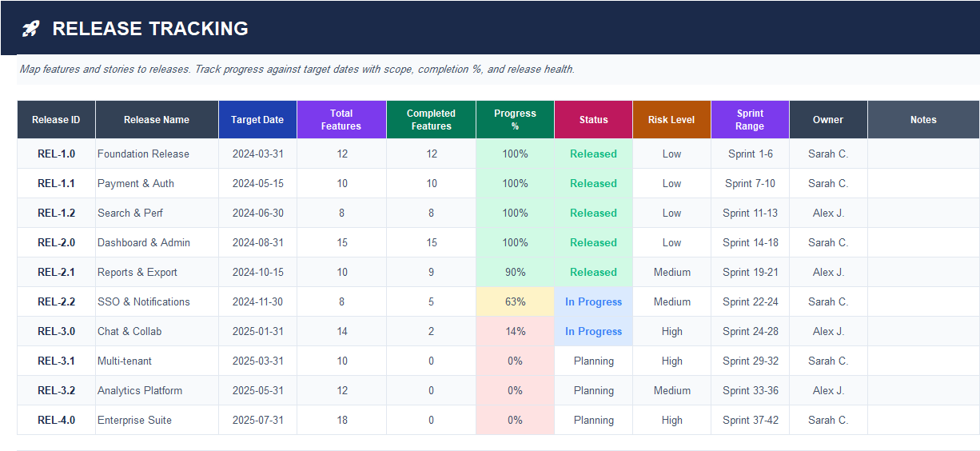
Task: Select In Progress status for Chat & Collab
Action: point(593,331)
